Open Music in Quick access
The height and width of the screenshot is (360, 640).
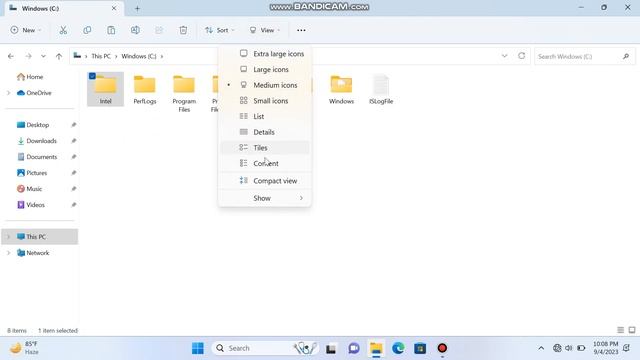coord(29,189)
